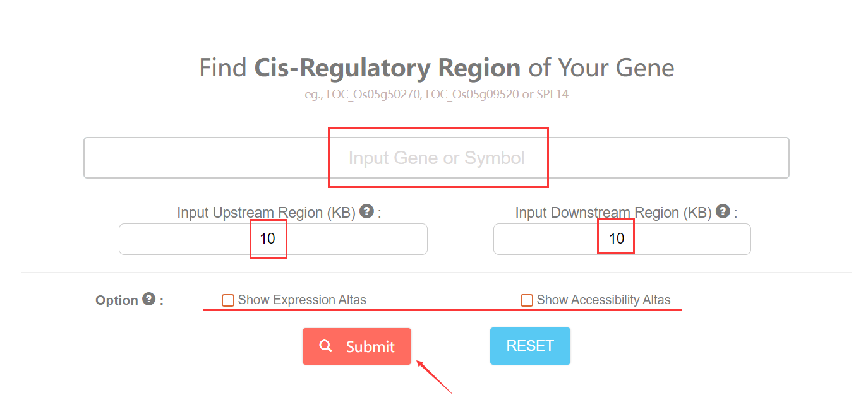Viewport: 868px width, 407px height.
Task: Click the Downstream Region value field
Action: tap(622, 239)
